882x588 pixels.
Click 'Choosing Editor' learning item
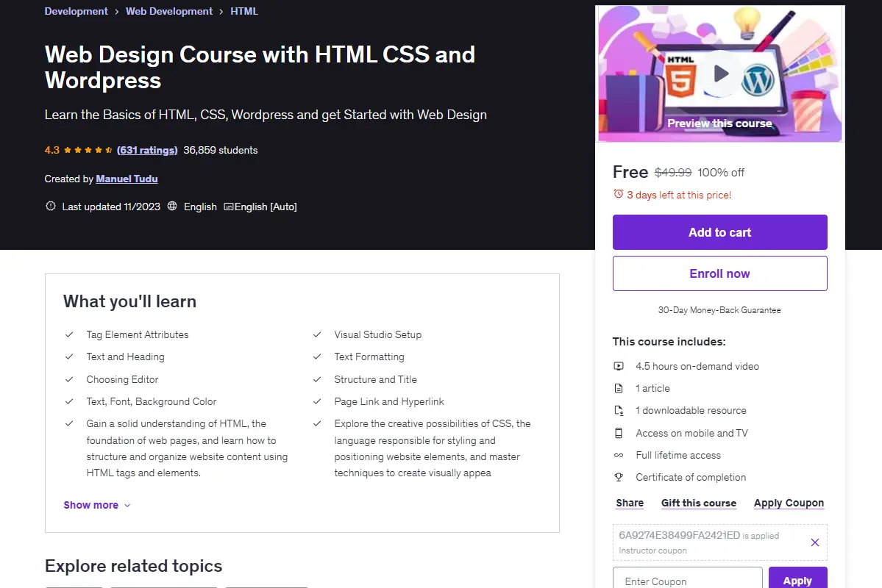coord(122,379)
